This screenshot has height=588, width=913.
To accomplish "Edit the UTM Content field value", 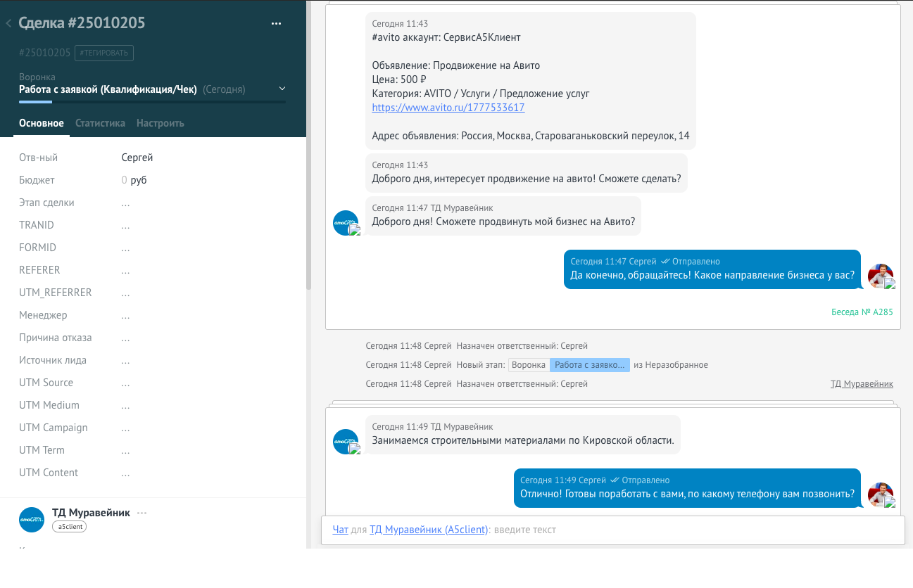I will point(125,473).
